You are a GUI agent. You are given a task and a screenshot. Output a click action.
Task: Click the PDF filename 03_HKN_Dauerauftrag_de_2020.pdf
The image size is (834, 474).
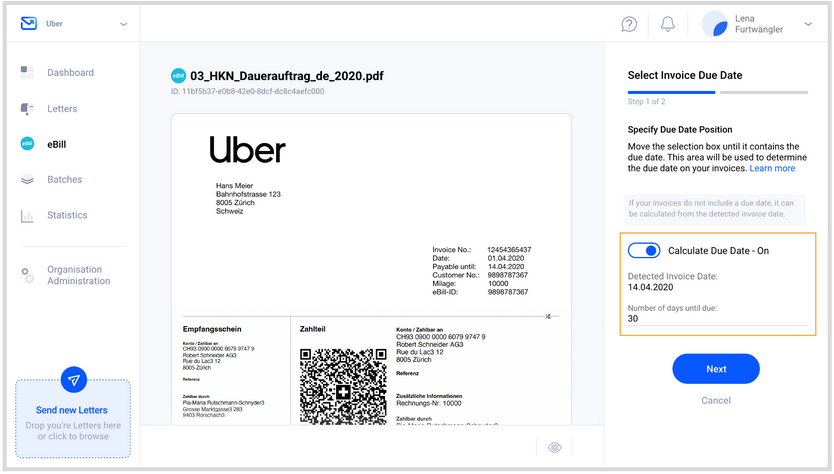[287, 76]
